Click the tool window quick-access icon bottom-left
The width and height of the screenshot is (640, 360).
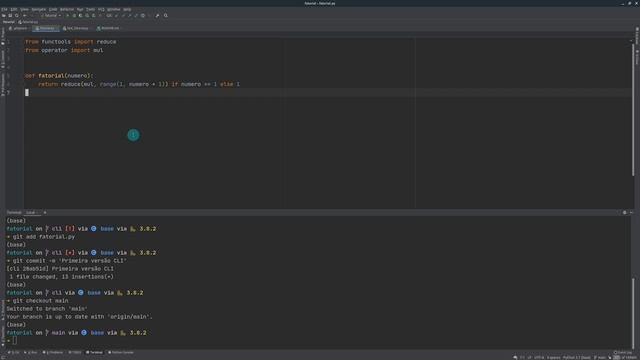pyautogui.click(x=3, y=358)
